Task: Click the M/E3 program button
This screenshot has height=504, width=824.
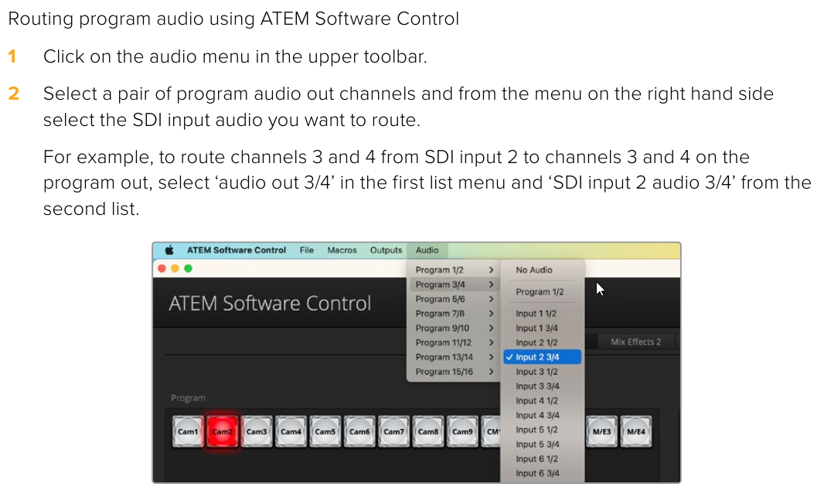Action: (x=601, y=431)
